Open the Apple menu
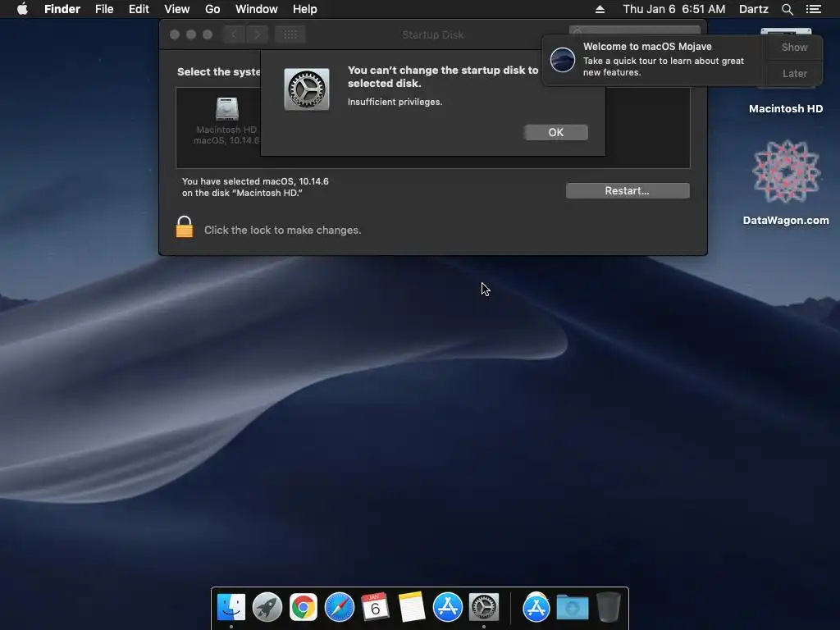The height and width of the screenshot is (630, 840). click(x=22, y=9)
